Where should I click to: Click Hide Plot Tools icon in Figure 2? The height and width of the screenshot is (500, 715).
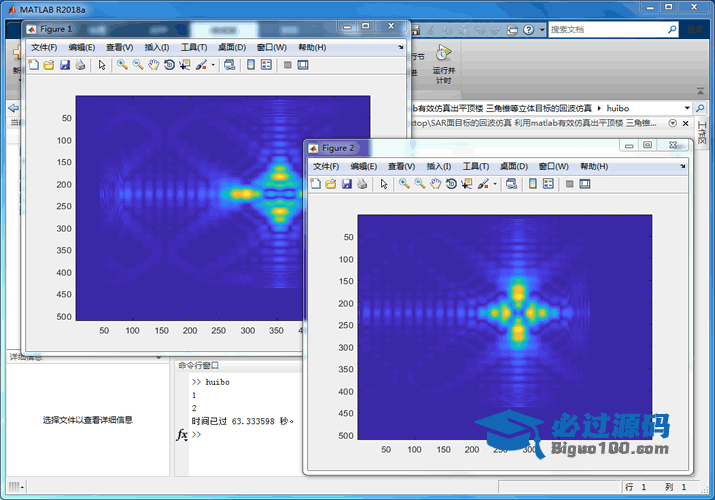pyautogui.click(x=569, y=184)
